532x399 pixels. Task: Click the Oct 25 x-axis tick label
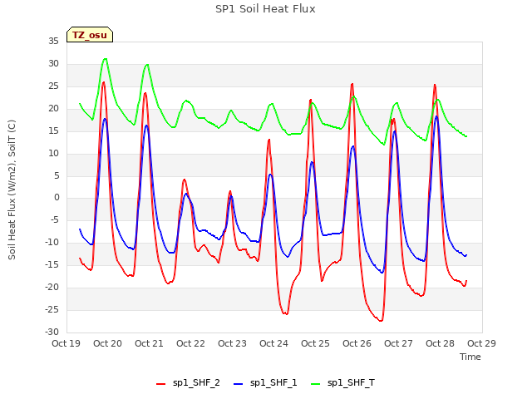[316, 343]
